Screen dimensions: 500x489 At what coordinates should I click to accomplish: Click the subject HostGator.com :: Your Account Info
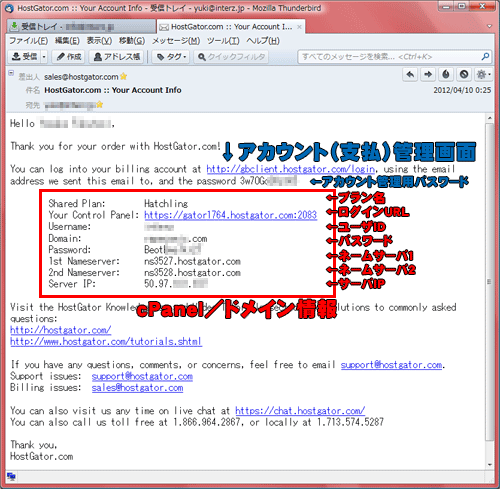113,90
